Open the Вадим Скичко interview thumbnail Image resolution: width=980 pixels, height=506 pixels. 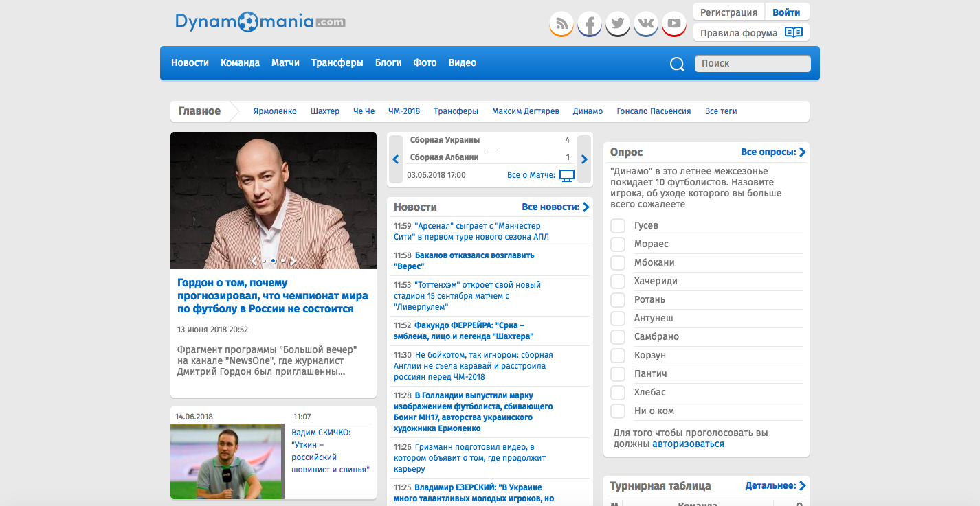click(227, 461)
